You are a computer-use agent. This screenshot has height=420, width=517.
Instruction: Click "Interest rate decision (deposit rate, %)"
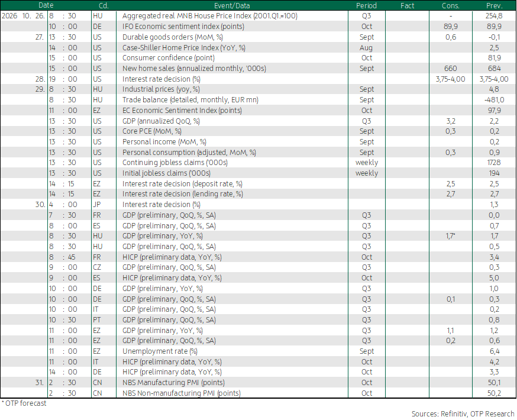point(182,183)
